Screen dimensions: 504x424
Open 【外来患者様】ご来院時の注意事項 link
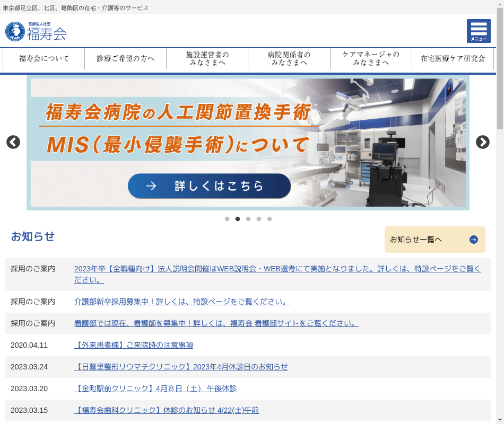pos(134,346)
